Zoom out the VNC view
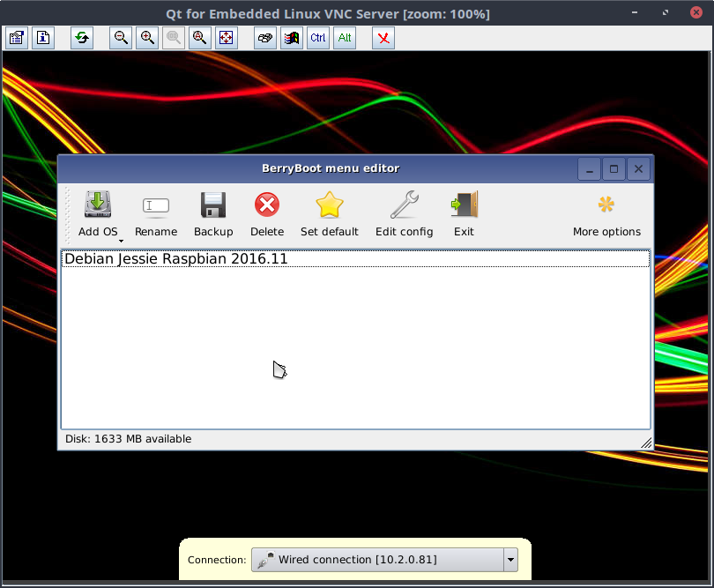This screenshot has height=588, width=714. point(121,37)
